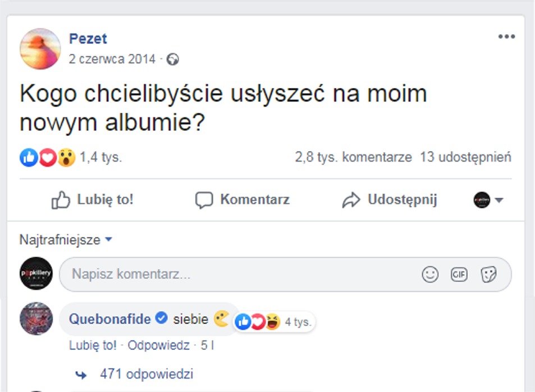Open the Pezet profile name link
This screenshot has width=535, height=392.
[88, 39]
